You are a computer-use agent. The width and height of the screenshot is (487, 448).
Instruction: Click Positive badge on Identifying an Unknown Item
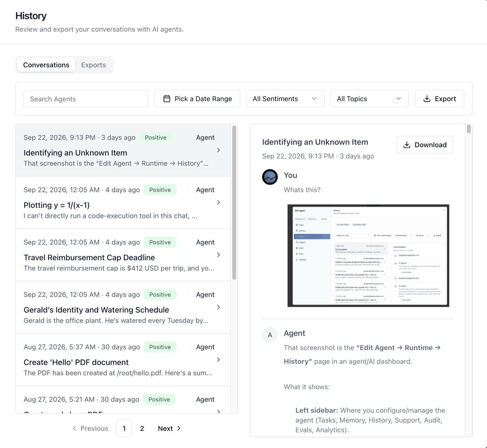(156, 138)
